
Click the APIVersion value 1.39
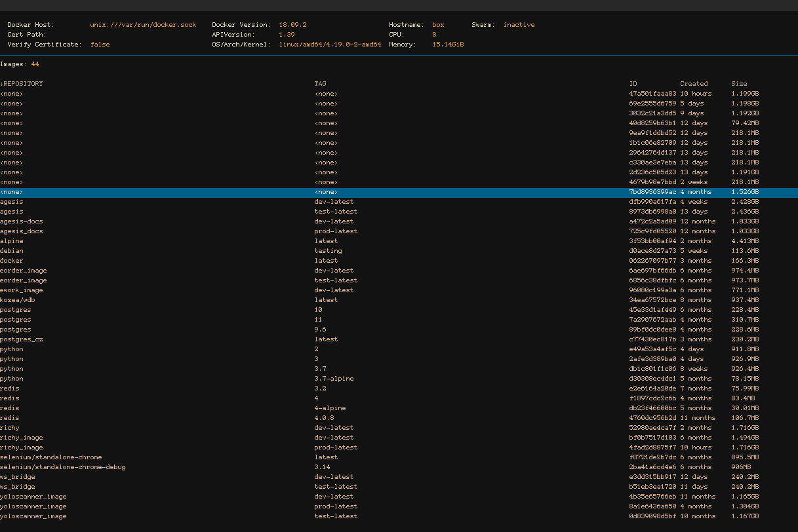[287, 35]
